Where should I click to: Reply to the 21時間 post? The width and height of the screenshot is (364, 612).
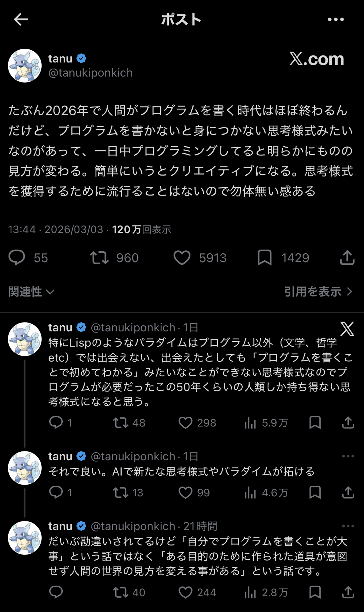(56, 592)
